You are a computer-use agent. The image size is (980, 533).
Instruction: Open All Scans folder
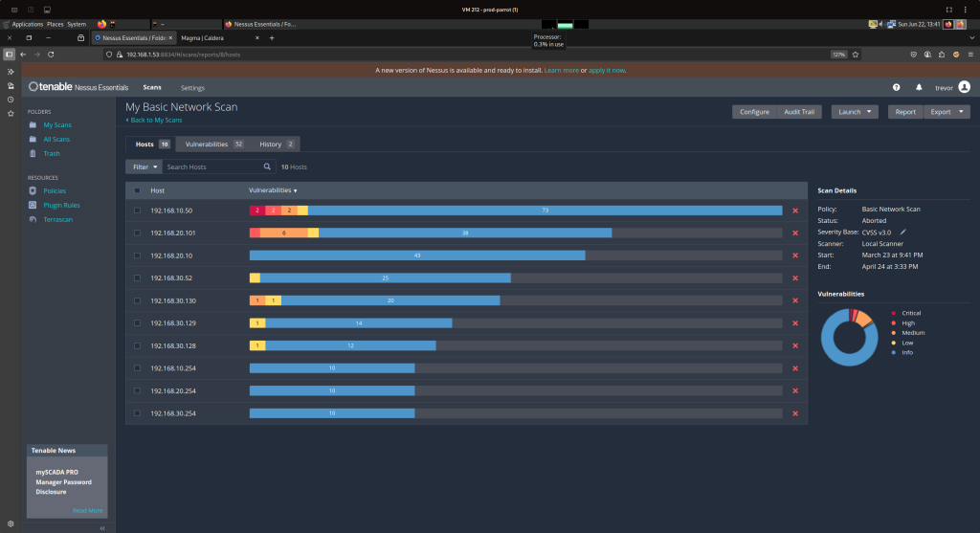[x=56, y=140]
